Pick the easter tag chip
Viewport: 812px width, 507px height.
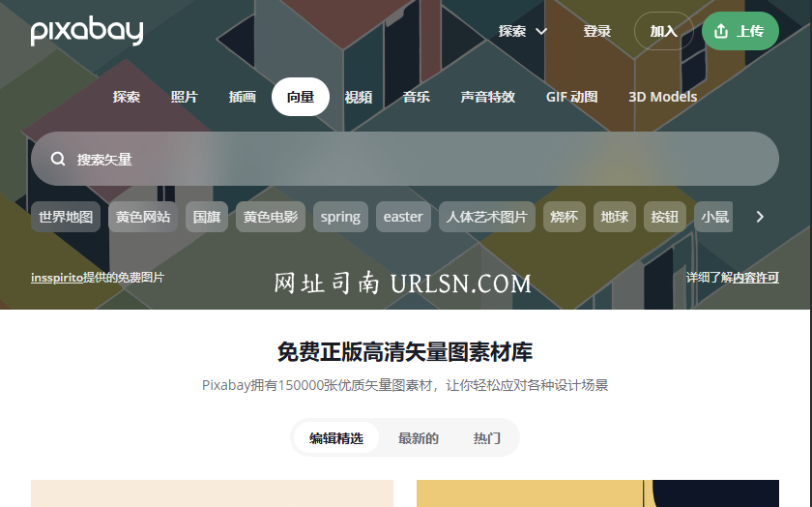tap(403, 217)
